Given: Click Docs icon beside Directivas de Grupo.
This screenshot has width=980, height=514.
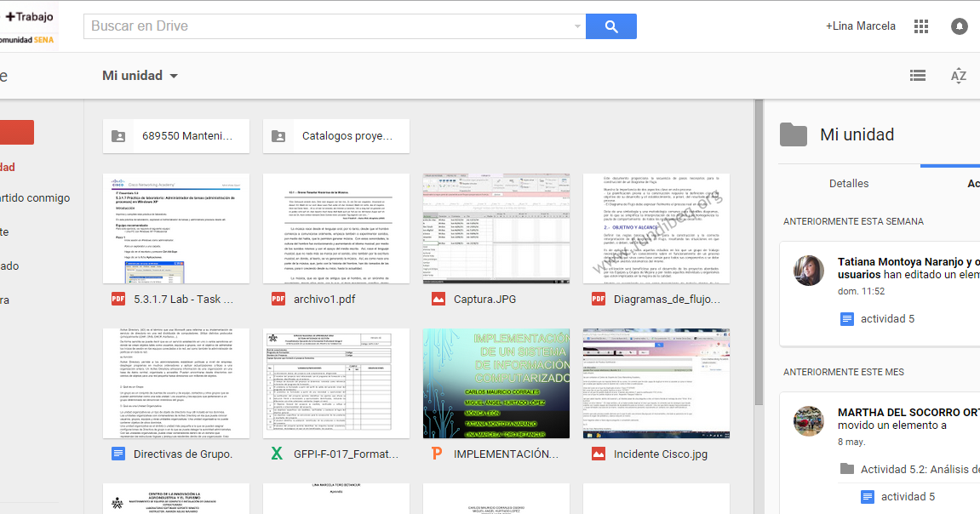Looking at the screenshot, I should (118, 454).
